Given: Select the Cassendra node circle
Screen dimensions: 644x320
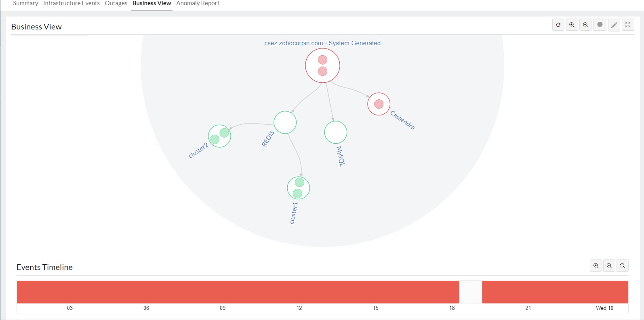Looking at the screenshot, I should [379, 104].
